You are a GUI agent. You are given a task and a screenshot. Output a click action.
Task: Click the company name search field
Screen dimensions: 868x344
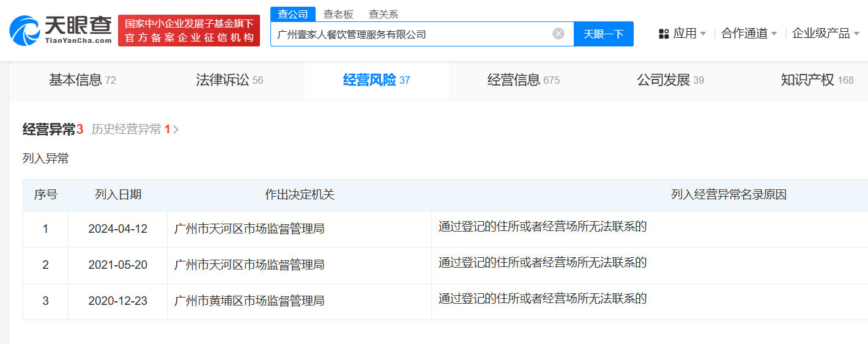410,34
